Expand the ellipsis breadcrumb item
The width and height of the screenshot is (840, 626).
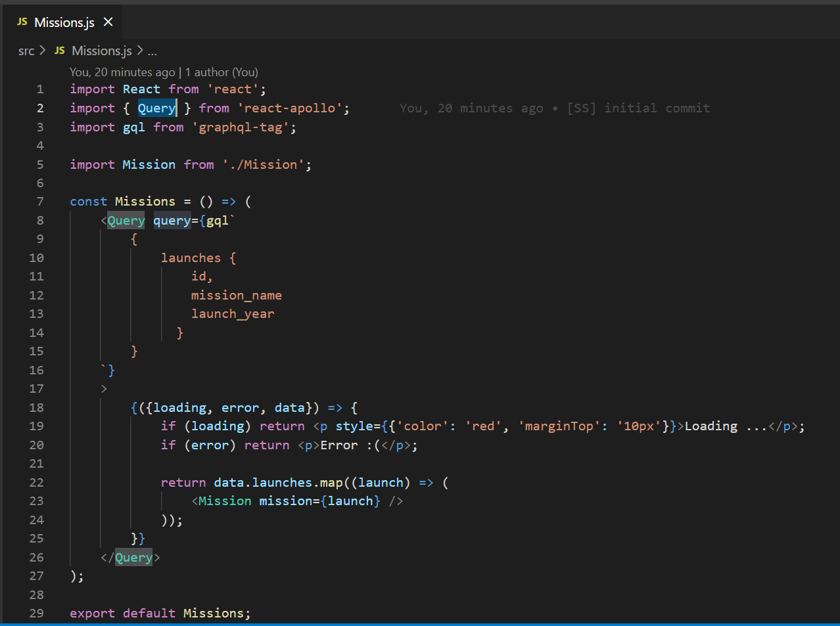[x=151, y=51]
